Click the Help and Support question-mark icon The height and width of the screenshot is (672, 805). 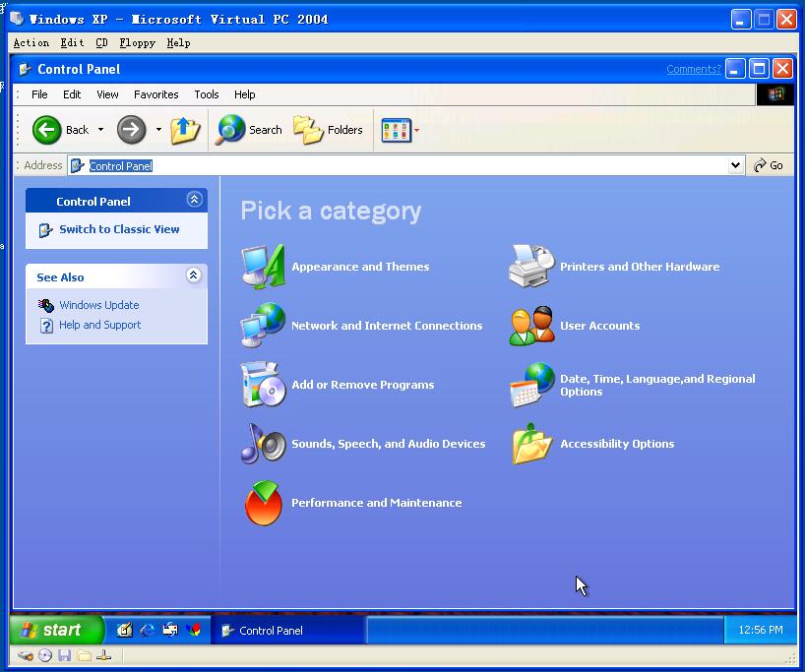46,326
